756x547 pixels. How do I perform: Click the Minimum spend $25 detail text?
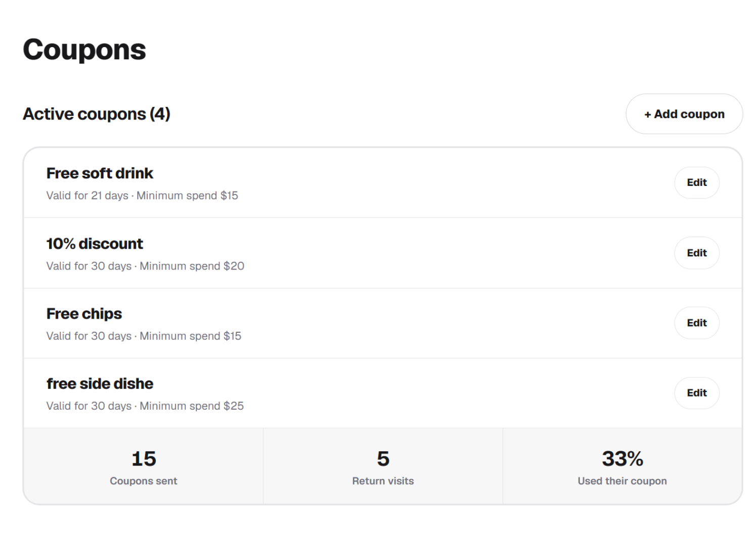(192, 406)
